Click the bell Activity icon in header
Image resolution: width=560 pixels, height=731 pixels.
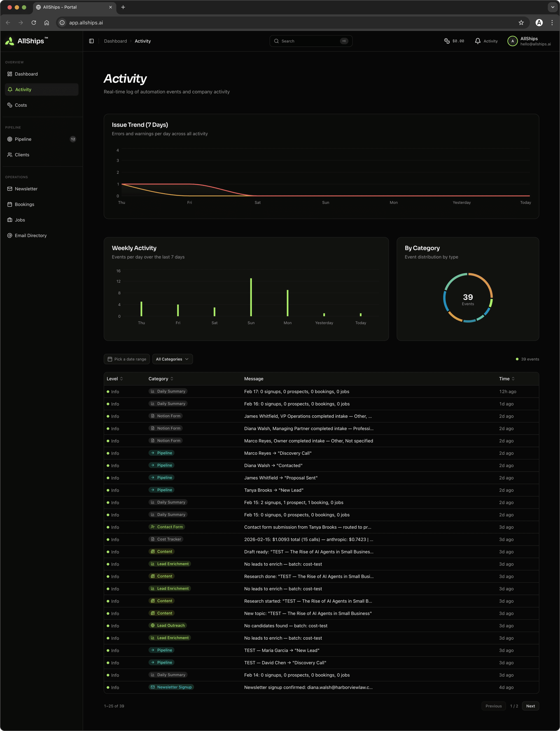pos(478,41)
